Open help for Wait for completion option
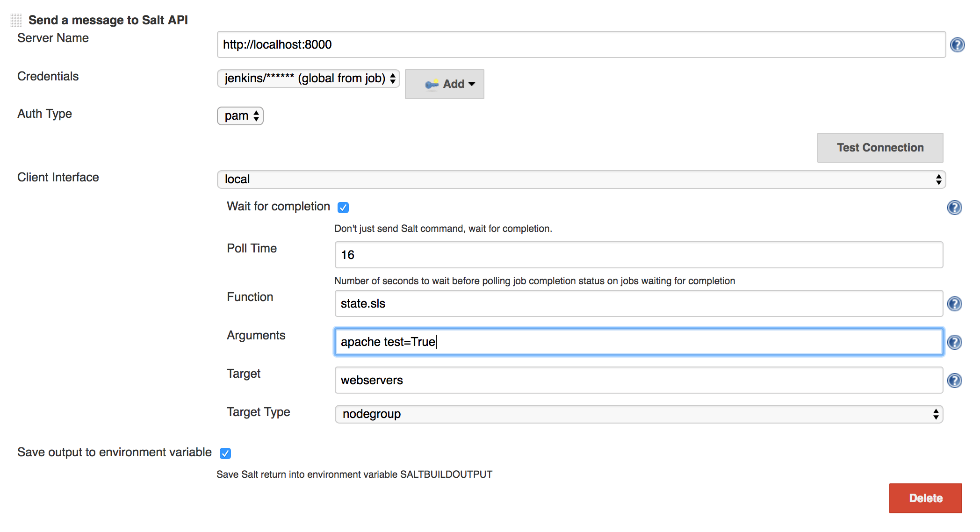 [x=954, y=207]
